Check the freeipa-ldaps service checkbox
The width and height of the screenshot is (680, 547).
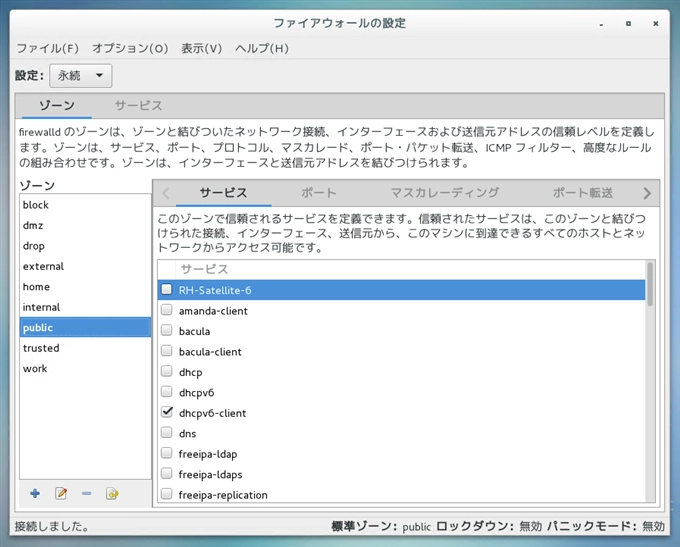tap(167, 474)
